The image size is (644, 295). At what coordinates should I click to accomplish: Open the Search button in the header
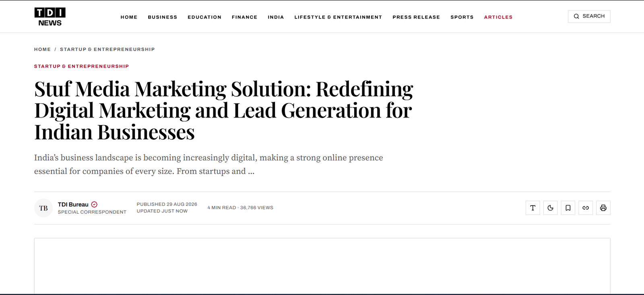click(589, 17)
